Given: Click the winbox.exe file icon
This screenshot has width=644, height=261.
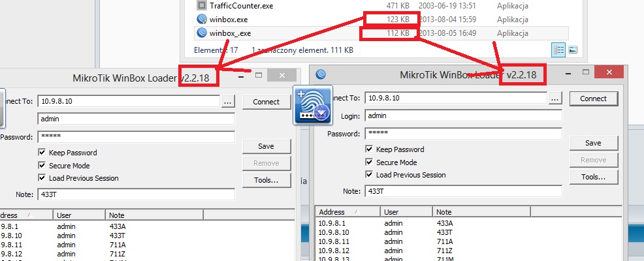Looking at the screenshot, I should point(201,20).
